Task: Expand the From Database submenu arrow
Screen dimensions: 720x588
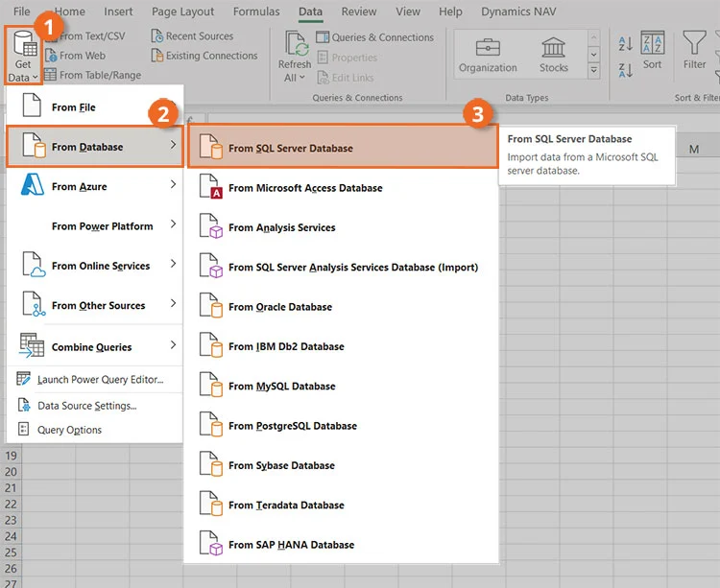Action: (x=173, y=145)
